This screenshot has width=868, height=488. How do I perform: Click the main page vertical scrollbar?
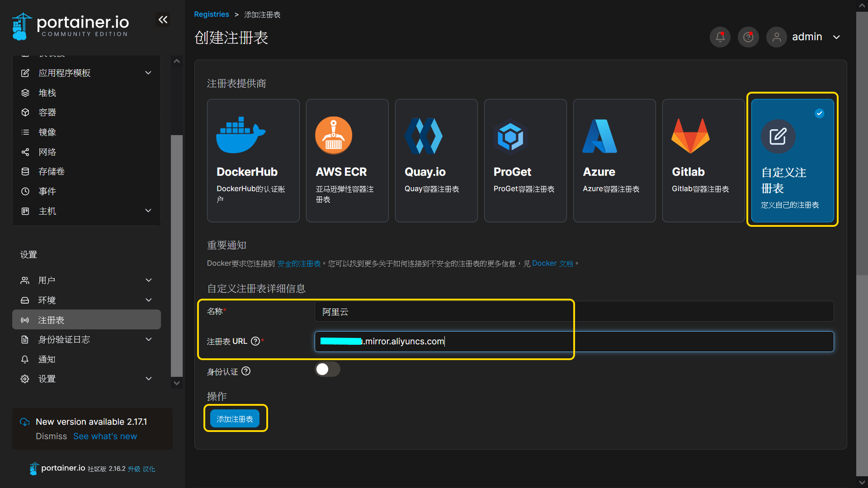pos(862,144)
